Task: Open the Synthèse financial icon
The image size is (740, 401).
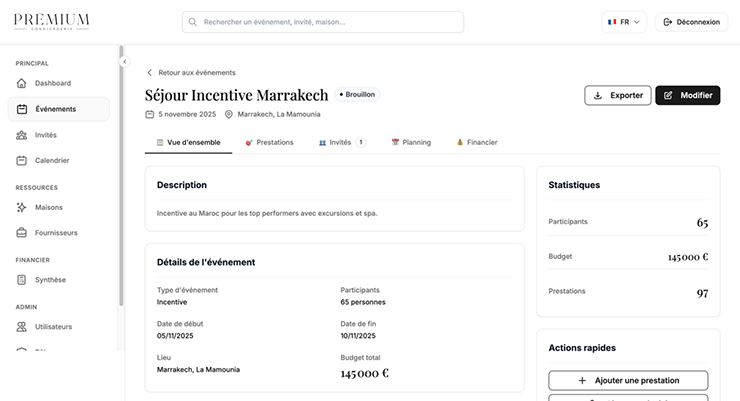Action: [x=22, y=280]
